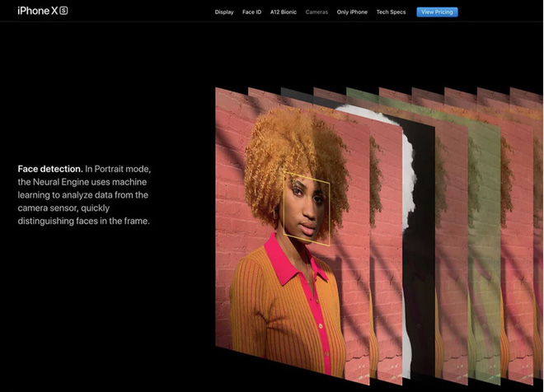Open the Tech Specs page
This screenshot has width=544, height=392.
391,12
